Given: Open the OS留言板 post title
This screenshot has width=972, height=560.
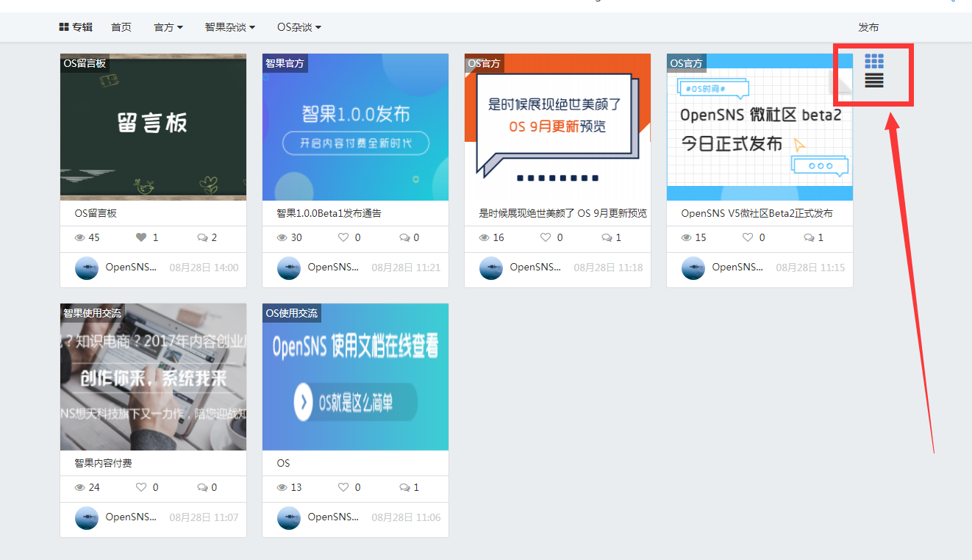Looking at the screenshot, I should pyautogui.click(x=96, y=213).
